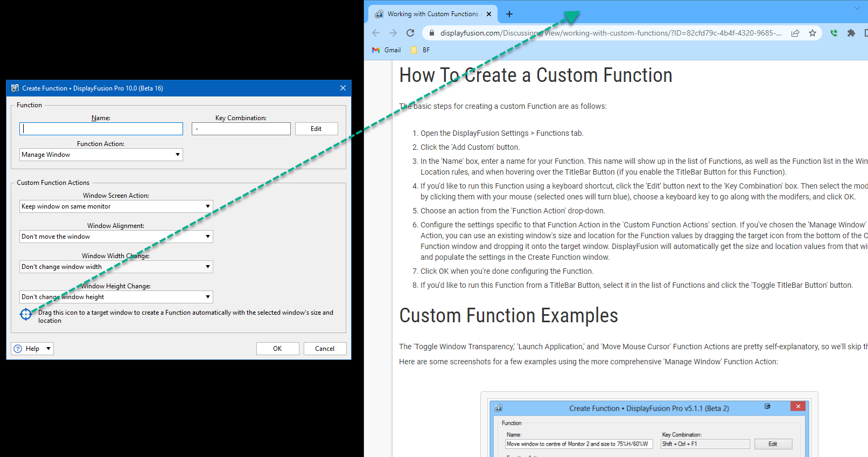Click the 'Drag this icon to a target window' text

point(186,316)
